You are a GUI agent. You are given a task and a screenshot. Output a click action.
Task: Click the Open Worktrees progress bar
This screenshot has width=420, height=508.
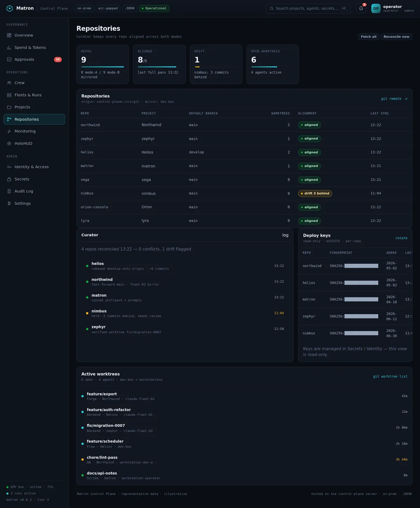273,67
